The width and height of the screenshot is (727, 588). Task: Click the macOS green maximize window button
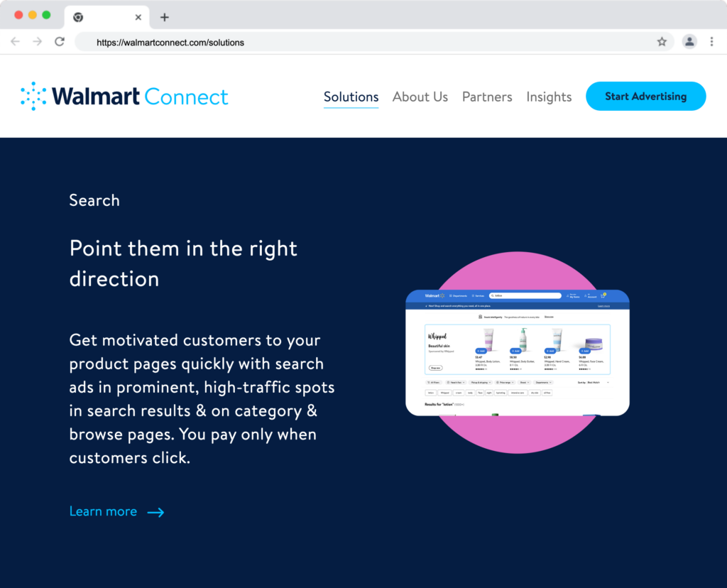point(46,15)
